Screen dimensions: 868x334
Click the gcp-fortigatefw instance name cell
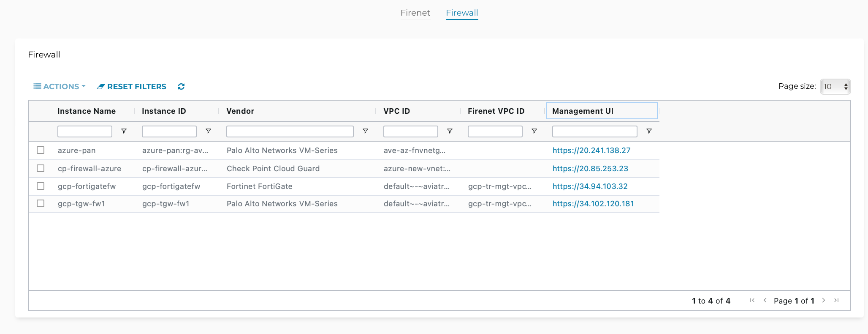click(87, 186)
